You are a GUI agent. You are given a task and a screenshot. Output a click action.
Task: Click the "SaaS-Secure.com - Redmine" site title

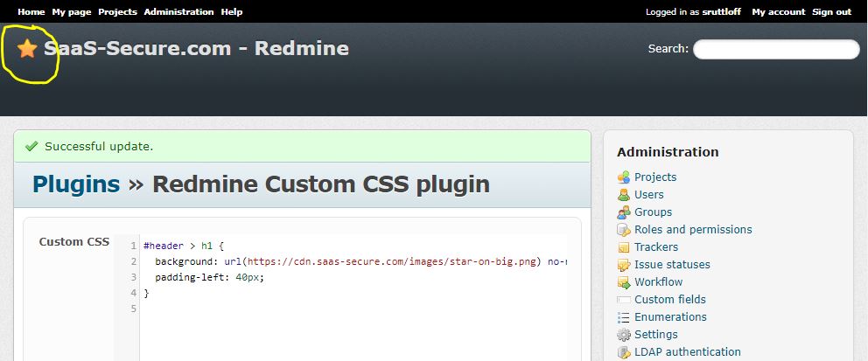coord(196,49)
